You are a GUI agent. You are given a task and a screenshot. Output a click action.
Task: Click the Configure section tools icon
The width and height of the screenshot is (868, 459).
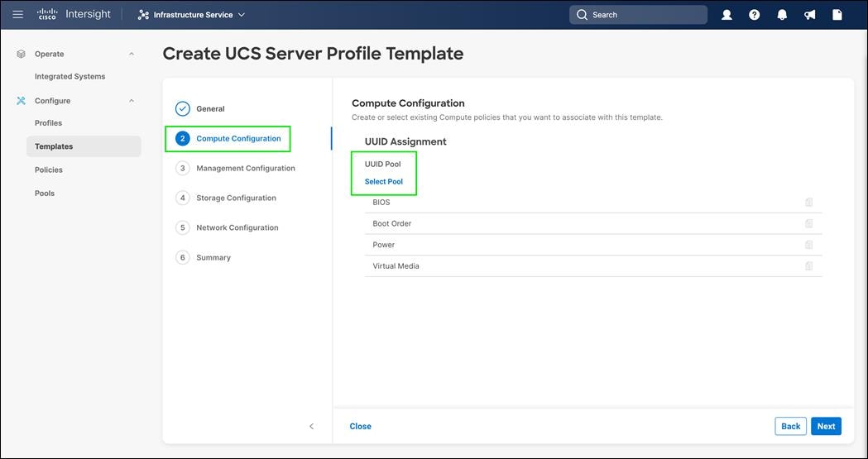pyautogui.click(x=21, y=101)
